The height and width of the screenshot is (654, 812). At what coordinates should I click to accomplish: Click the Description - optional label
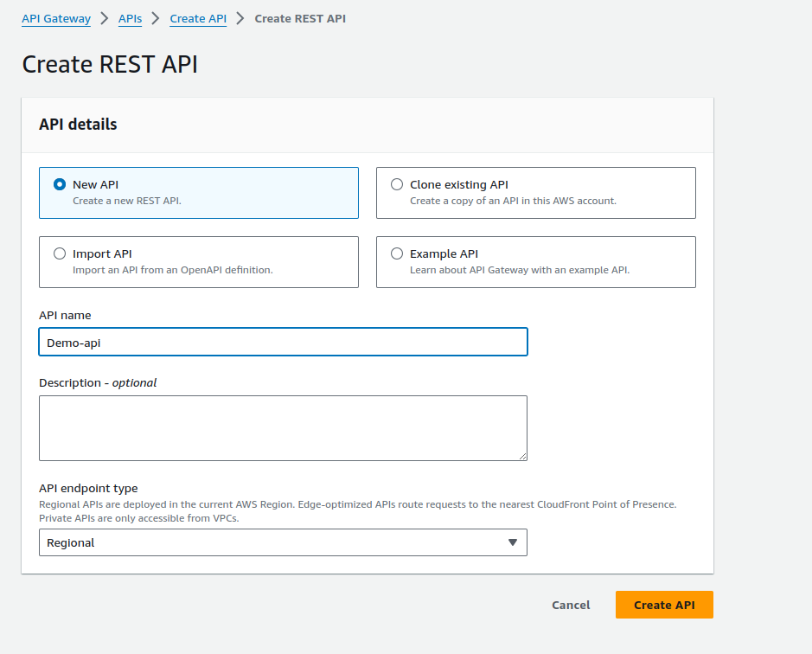pos(98,383)
